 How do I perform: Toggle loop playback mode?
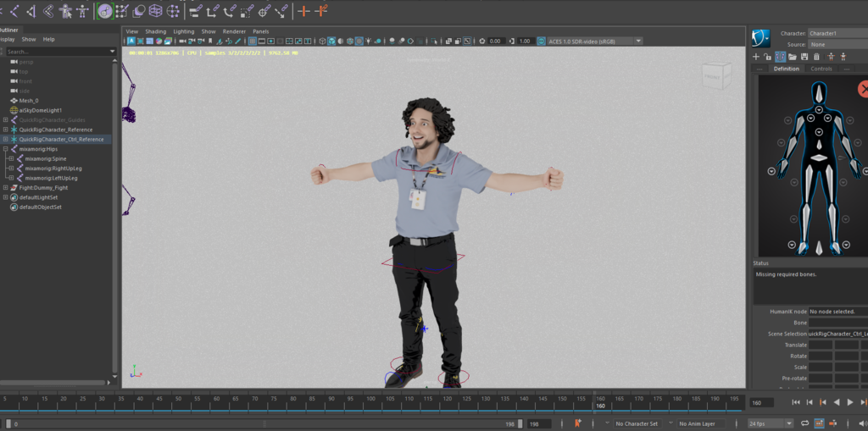tap(804, 423)
